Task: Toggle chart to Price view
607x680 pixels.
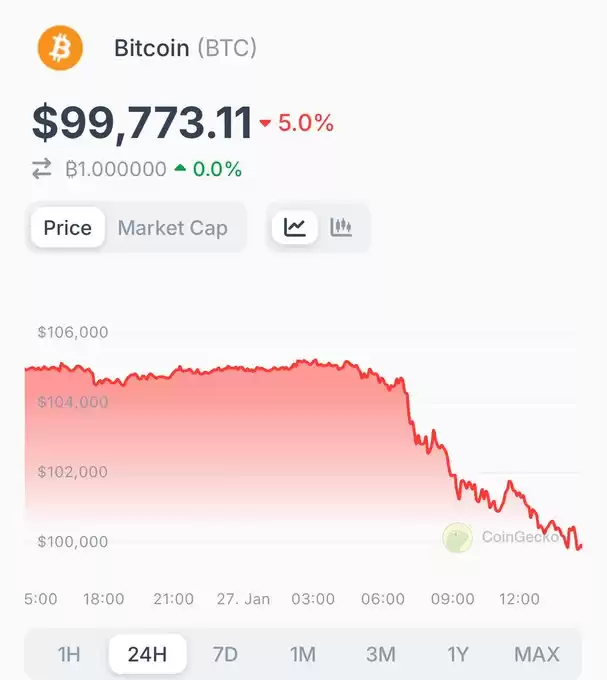Action: tap(68, 228)
